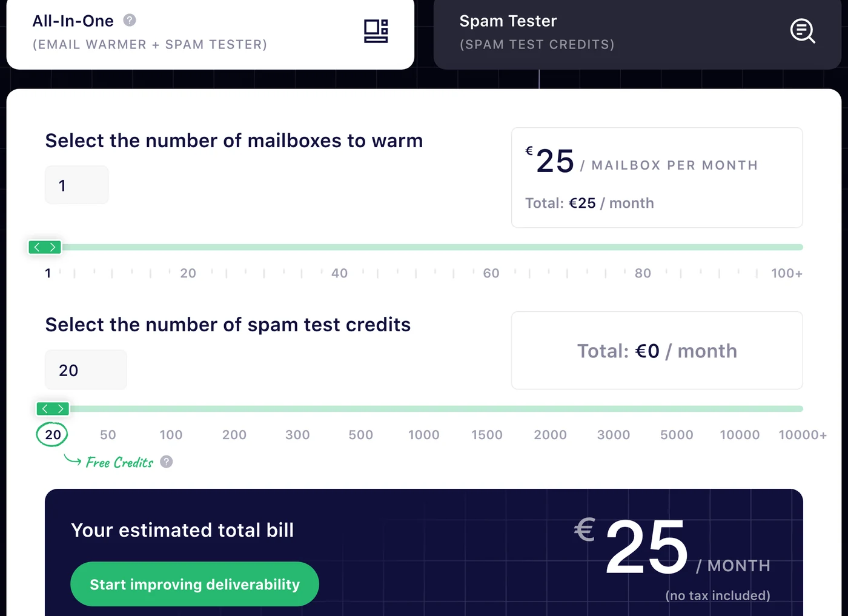This screenshot has height=616, width=848.
Task: Click the MAILBOX PER MONTH label
Action: point(675,165)
